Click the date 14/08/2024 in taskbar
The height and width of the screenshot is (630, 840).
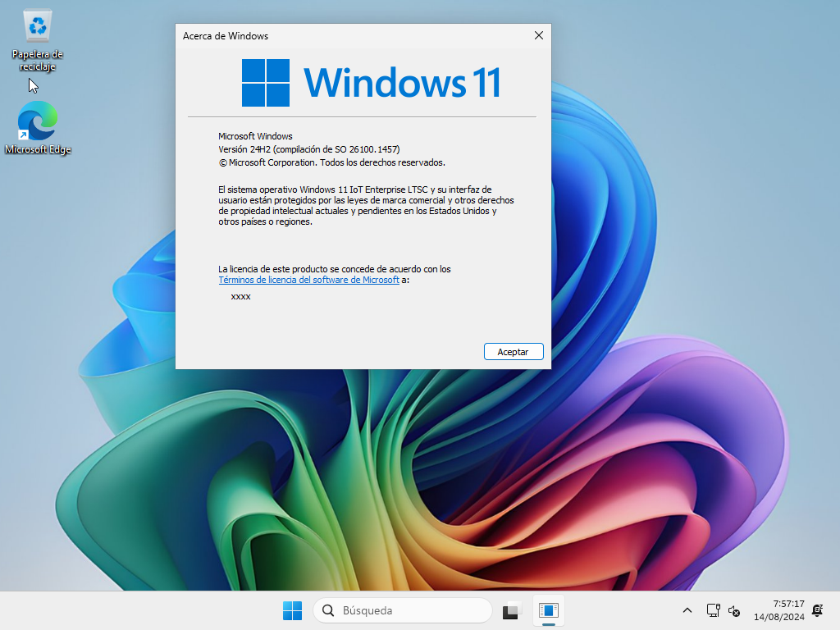(779, 617)
